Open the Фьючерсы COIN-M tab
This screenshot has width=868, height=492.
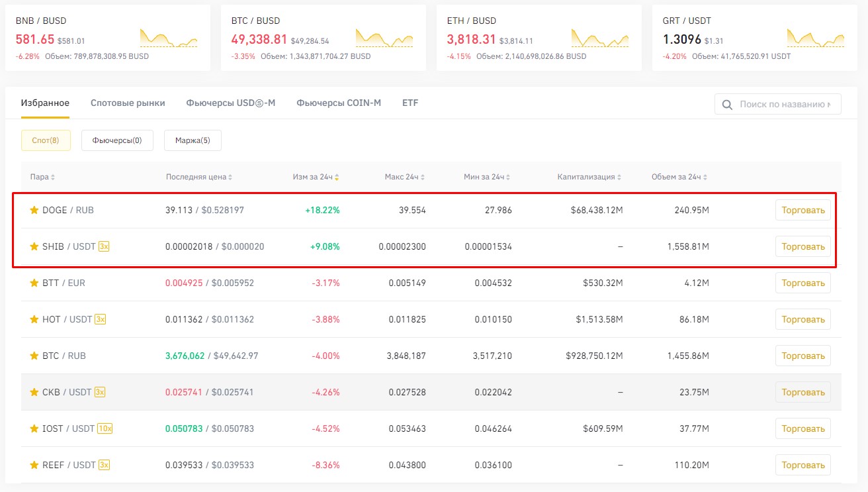[339, 103]
